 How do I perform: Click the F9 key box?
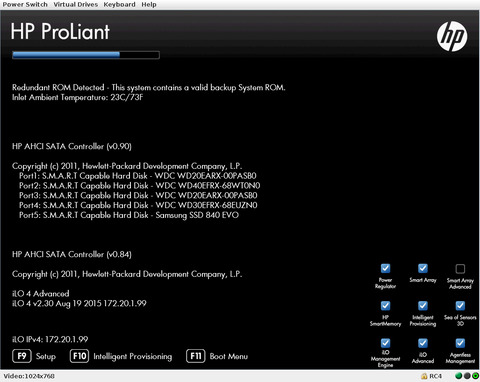[22, 356]
